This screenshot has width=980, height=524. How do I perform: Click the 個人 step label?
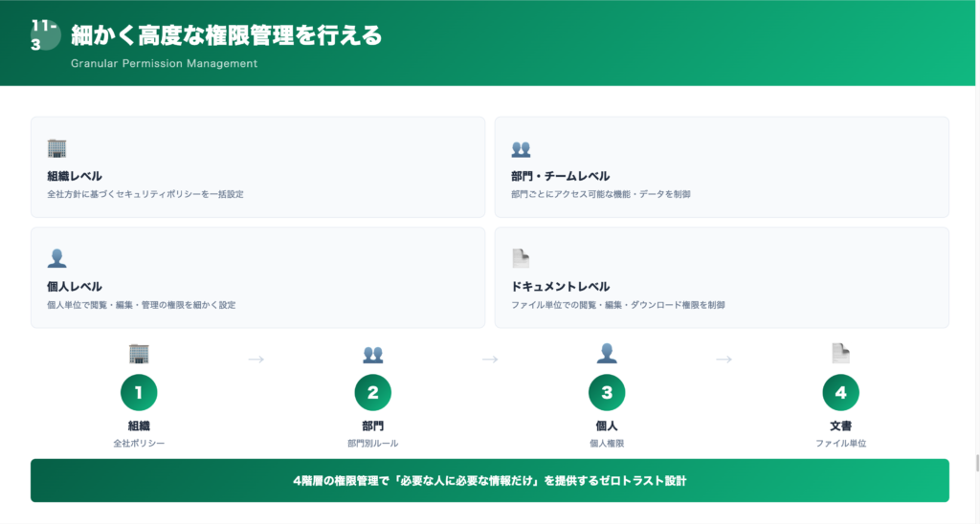(x=607, y=426)
